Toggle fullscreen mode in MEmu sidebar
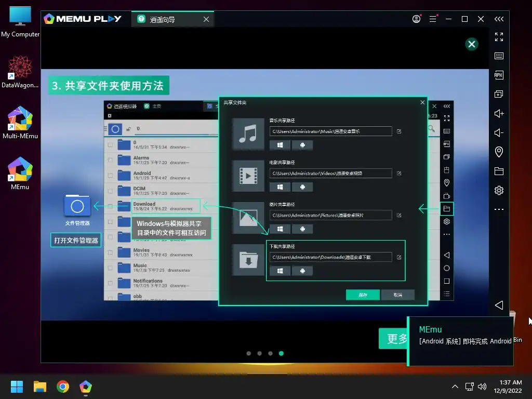Screen dimensions: 532x399 click(499, 37)
